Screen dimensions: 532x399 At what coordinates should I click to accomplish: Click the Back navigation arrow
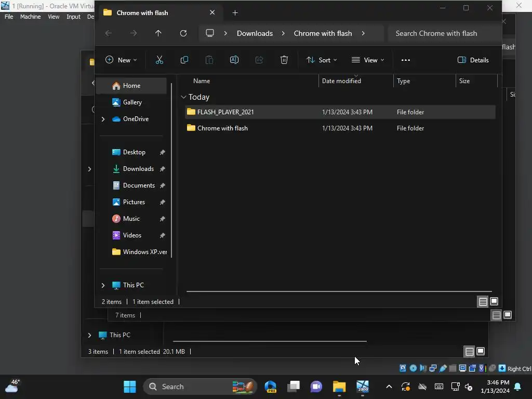click(109, 33)
